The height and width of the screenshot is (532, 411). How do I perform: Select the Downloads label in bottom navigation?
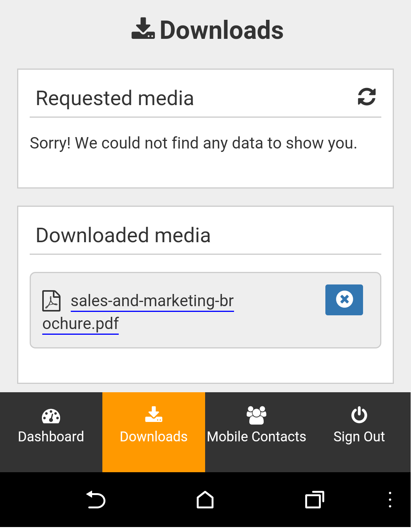(154, 436)
